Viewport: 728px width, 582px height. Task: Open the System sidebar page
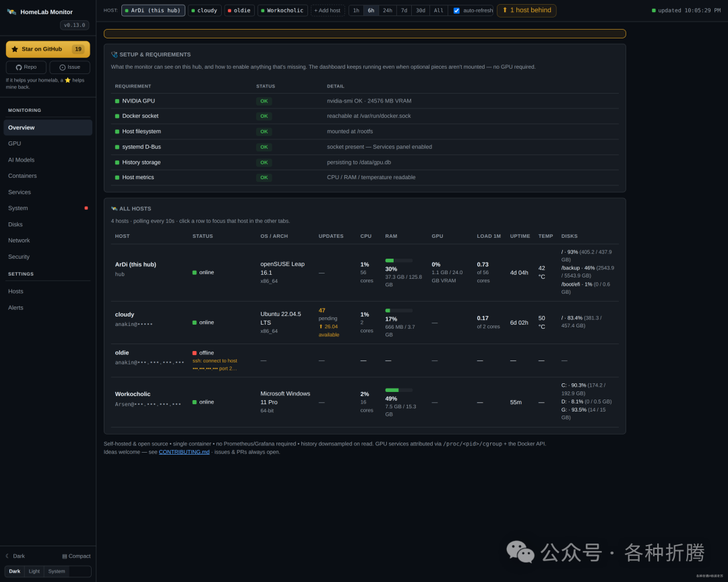tap(48, 208)
